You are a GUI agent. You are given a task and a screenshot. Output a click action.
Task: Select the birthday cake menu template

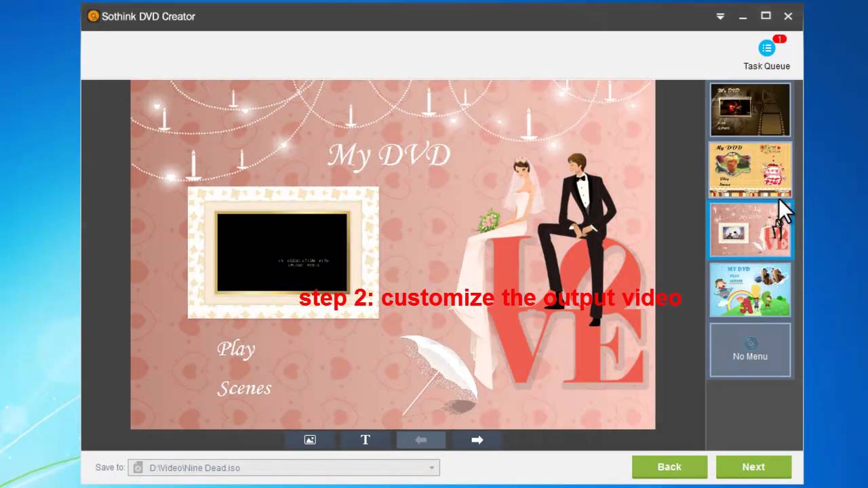coord(750,169)
